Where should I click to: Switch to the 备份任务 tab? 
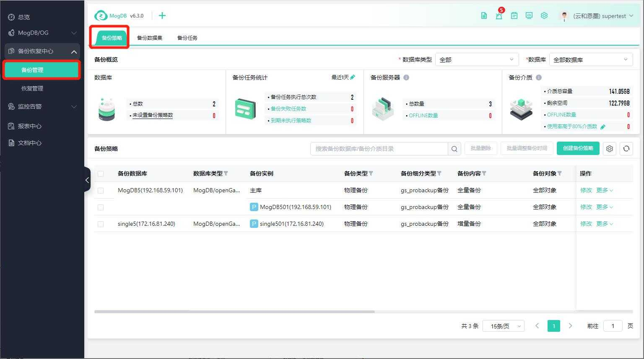(187, 38)
